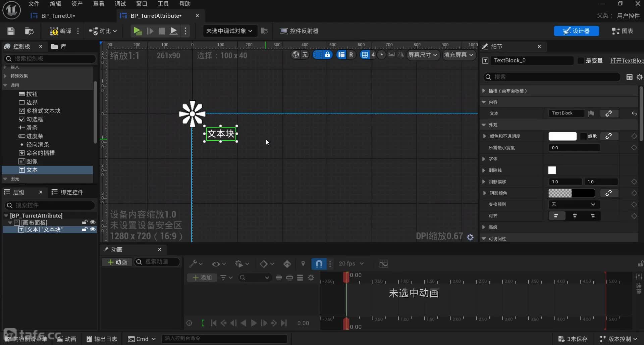Click the reset text to default arrow
This screenshot has height=345, width=644.
tap(634, 114)
